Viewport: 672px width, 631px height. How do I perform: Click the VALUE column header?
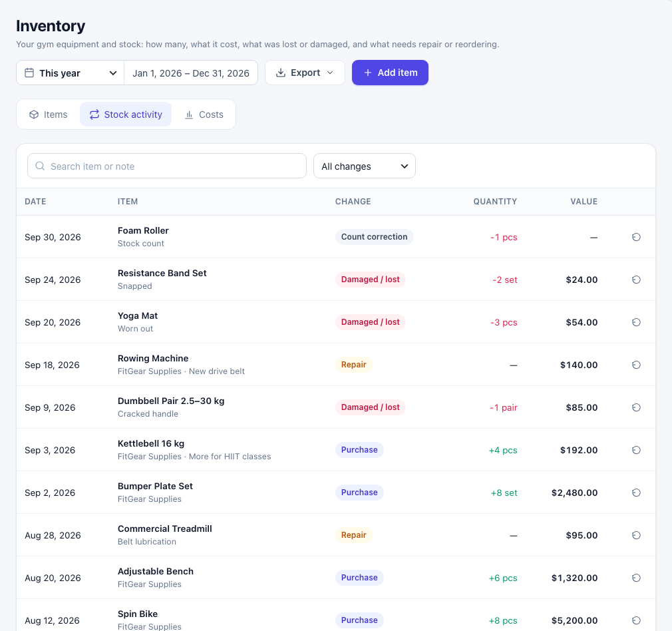tap(584, 202)
